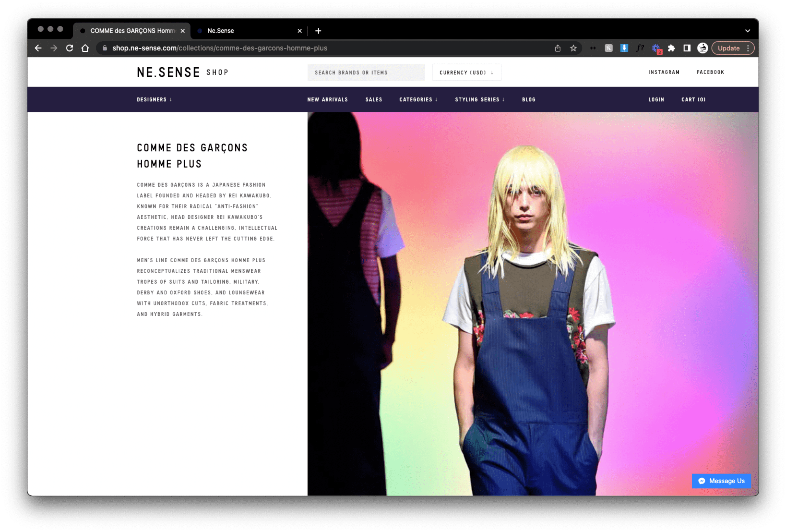Toggle the browser side panel icon
Viewport: 786px width, 532px height.
(687, 48)
